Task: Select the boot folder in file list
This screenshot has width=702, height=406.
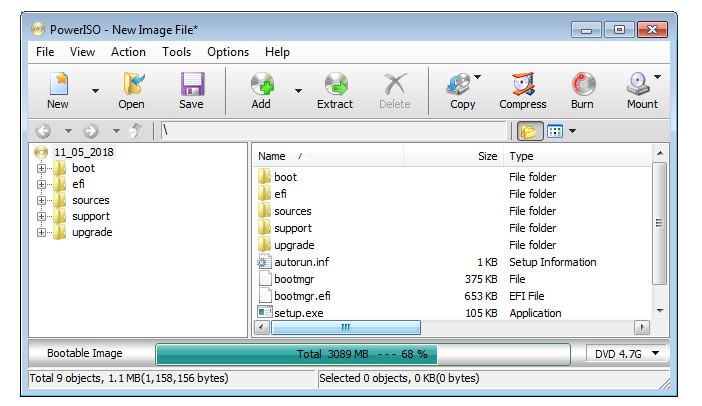Action: point(285,177)
